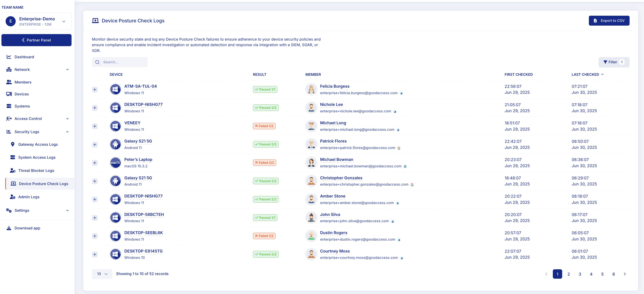This screenshot has width=644, height=294.
Task: Open the Michael Bowman member link
Action: [336, 159]
